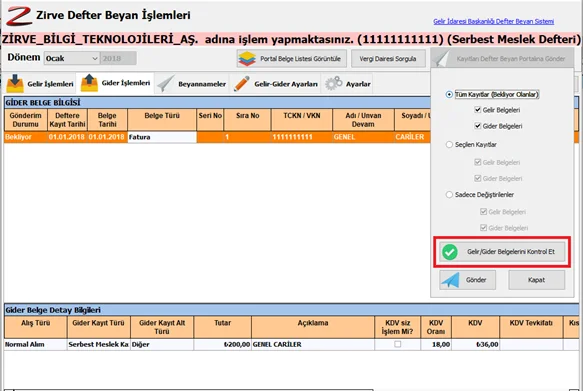Click Portal Belge Listesi Görüntüle button

[x=292, y=59]
